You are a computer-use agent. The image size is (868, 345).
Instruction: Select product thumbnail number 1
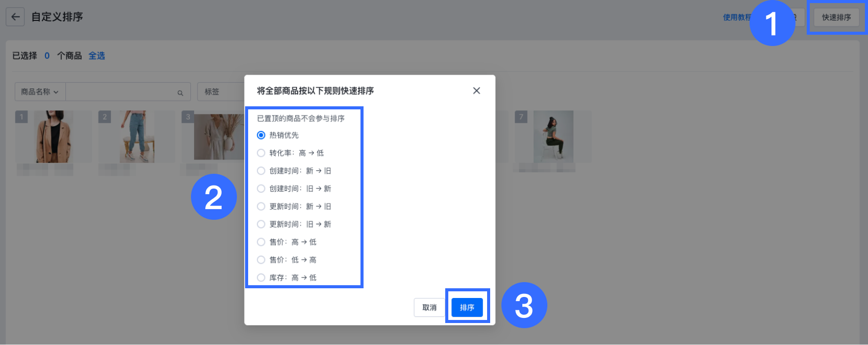click(x=54, y=137)
